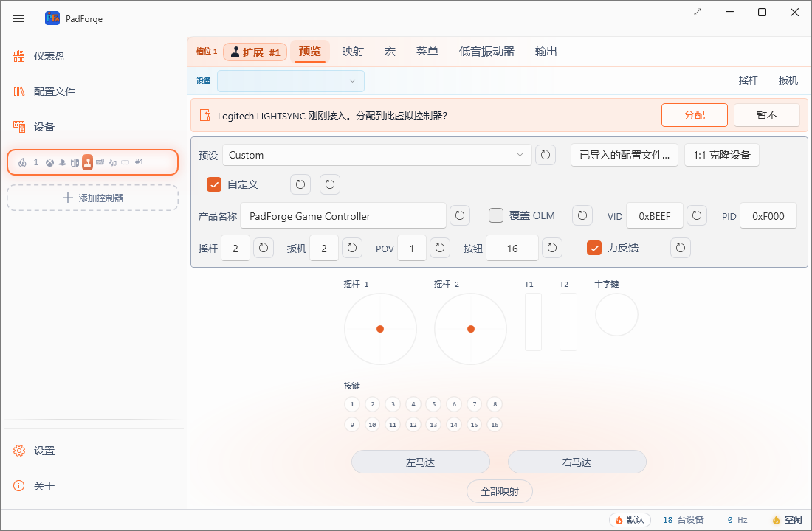Switch to the 预览 tab
This screenshot has height=531, width=812.
[x=310, y=51]
